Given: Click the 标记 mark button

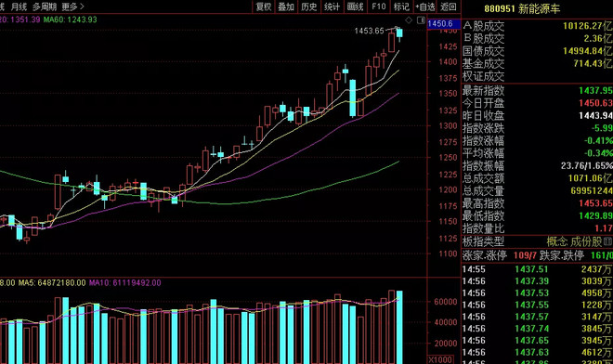Looking at the screenshot, I should coord(401,6).
